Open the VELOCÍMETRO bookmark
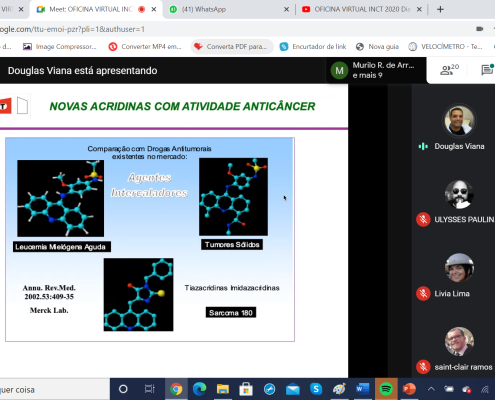This screenshot has width=495, height=400. [446, 47]
